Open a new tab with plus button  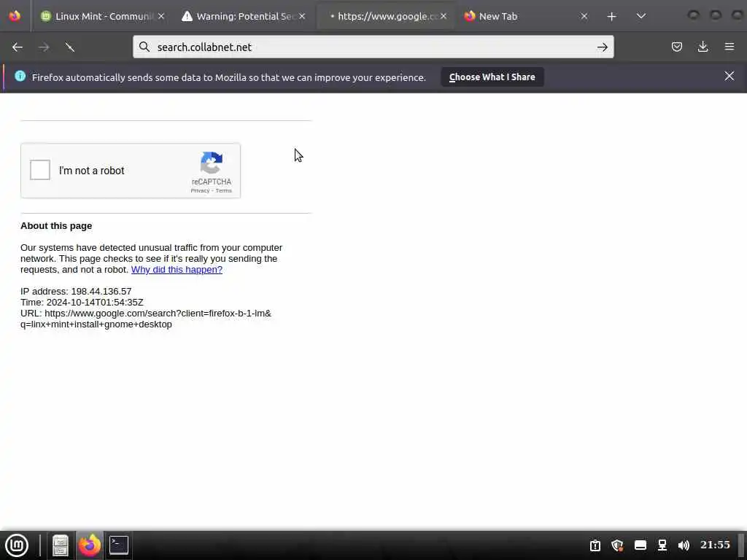point(612,17)
